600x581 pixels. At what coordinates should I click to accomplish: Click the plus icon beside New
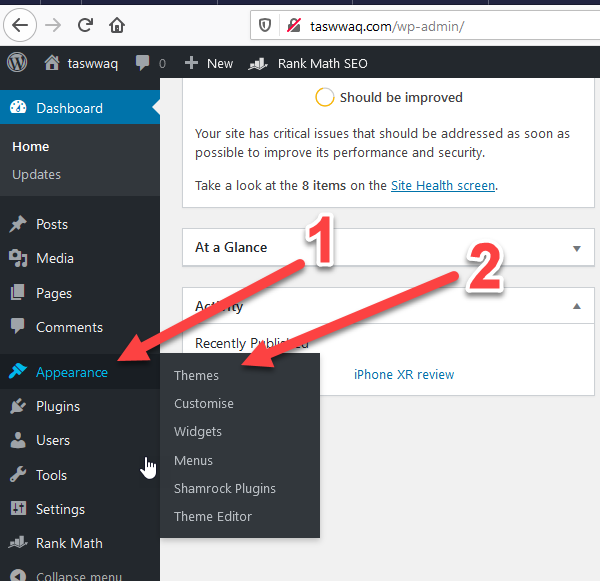click(x=191, y=63)
